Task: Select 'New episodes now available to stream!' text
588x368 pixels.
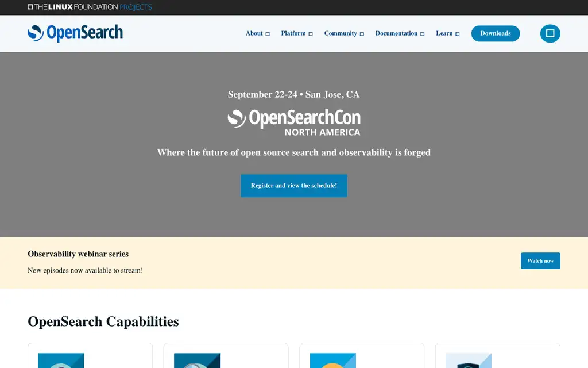Action: 85,270
